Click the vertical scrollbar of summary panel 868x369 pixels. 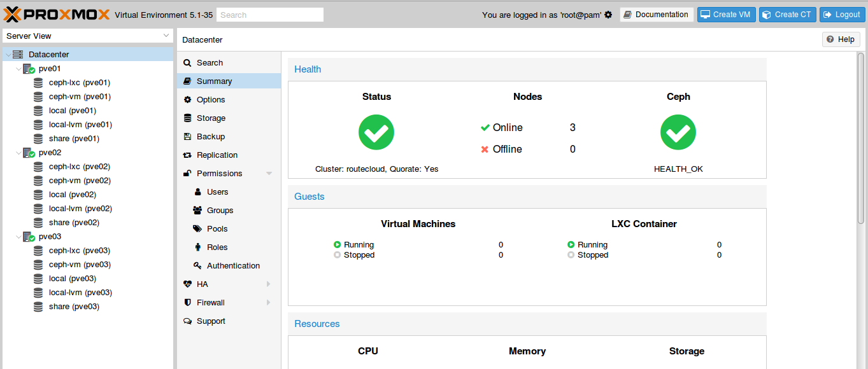861,137
